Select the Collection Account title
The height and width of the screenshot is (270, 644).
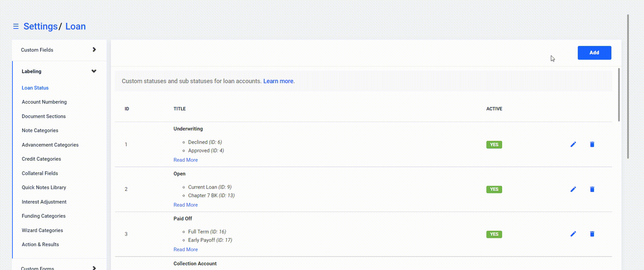pyautogui.click(x=195, y=264)
